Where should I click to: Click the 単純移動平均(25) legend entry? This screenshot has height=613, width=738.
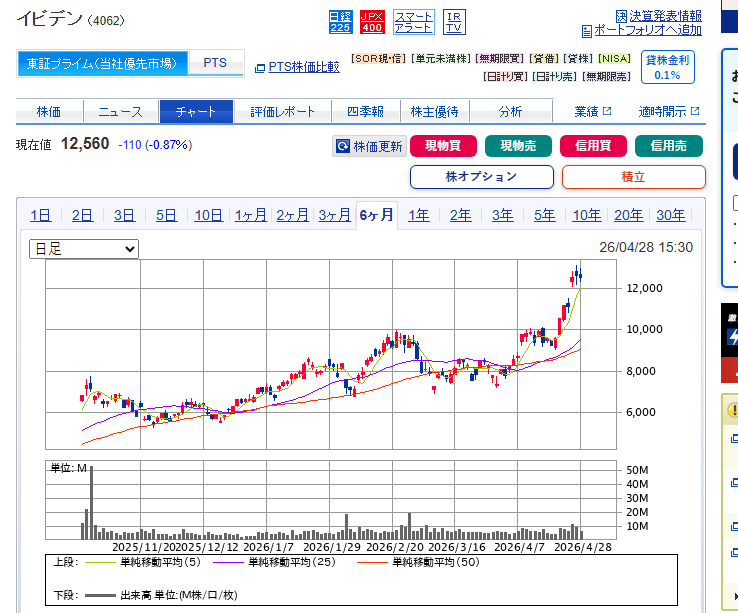pyautogui.click(x=274, y=562)
